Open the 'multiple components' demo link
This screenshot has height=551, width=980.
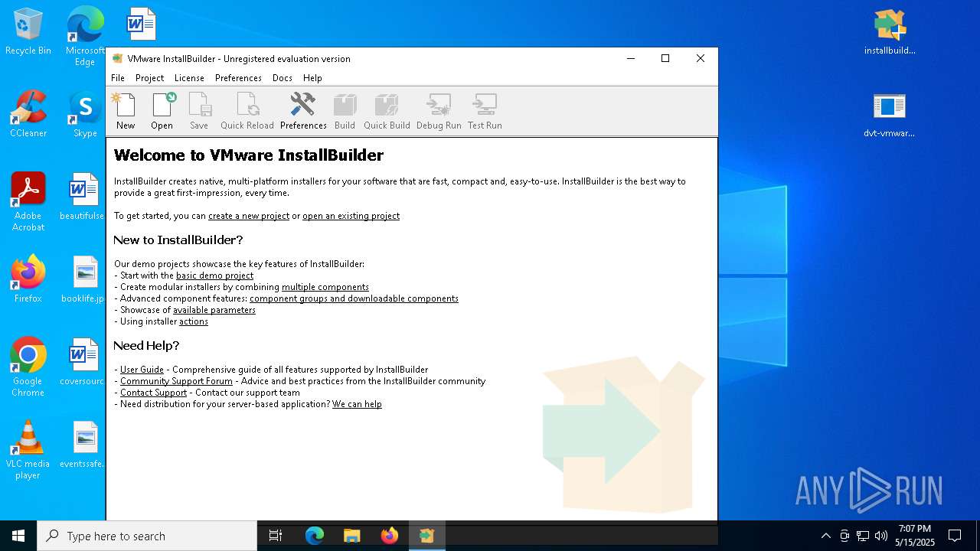click(325, 287)
